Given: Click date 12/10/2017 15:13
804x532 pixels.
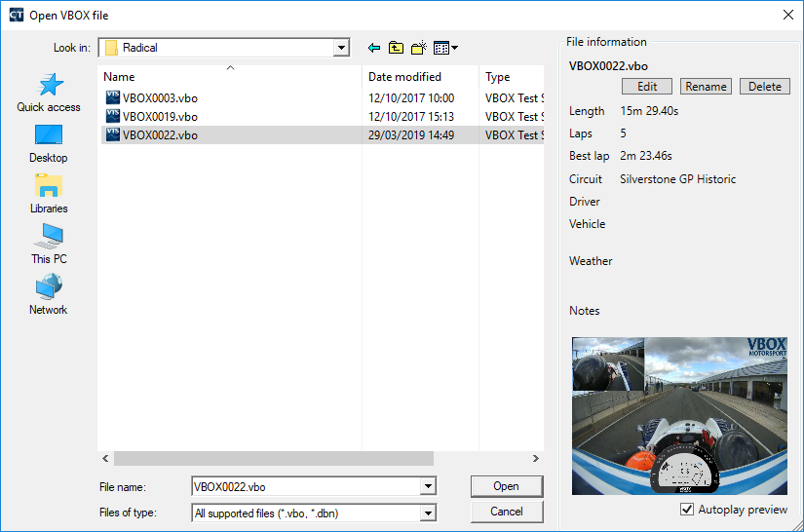Looking at the screenshot, I should pyautogui.click(x=411, y=116).
